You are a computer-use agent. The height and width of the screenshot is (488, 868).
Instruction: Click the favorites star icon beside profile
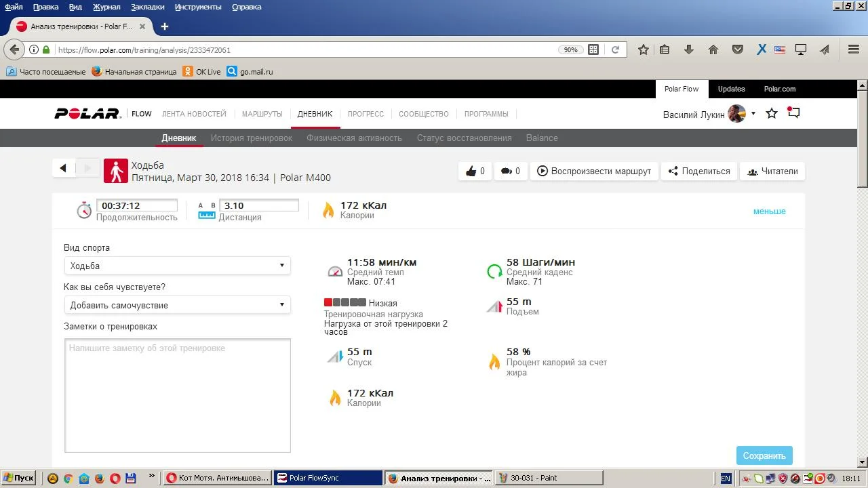(x=772, y=114)
